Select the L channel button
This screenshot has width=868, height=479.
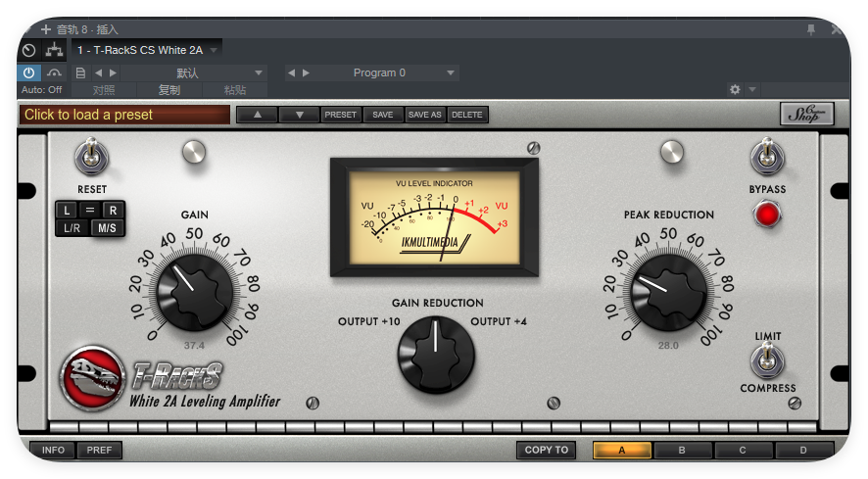pyautogui.click(x=67, y=211)
